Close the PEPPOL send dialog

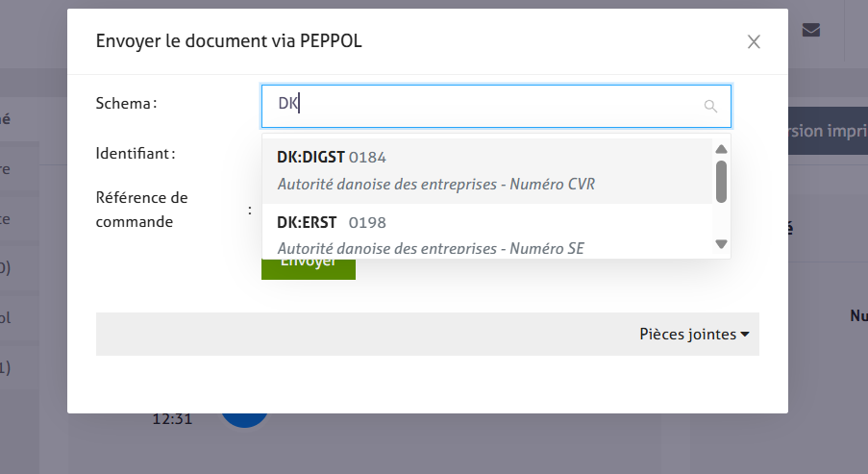click(754, 41)
